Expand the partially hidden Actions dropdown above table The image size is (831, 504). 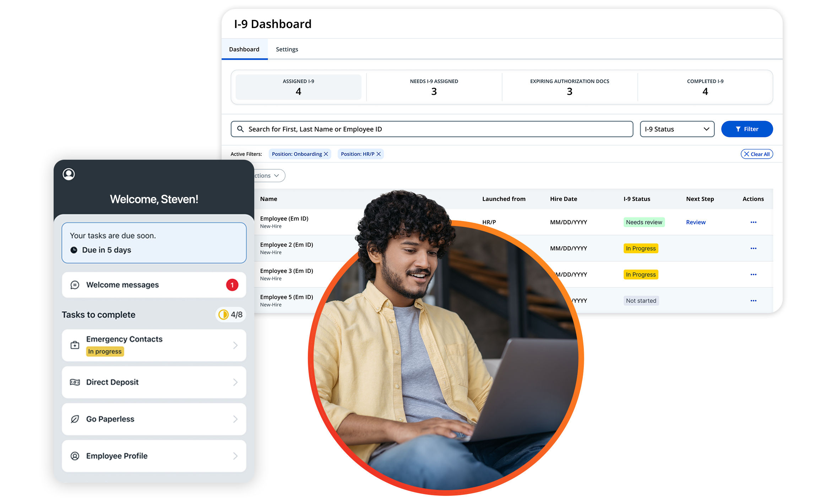pos(270,176)
